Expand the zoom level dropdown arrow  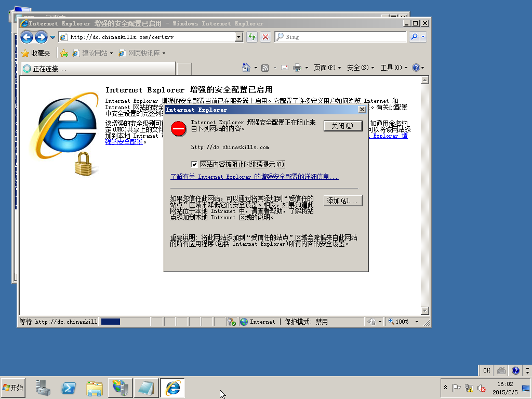pyautogui.click(x=417, y=322)
